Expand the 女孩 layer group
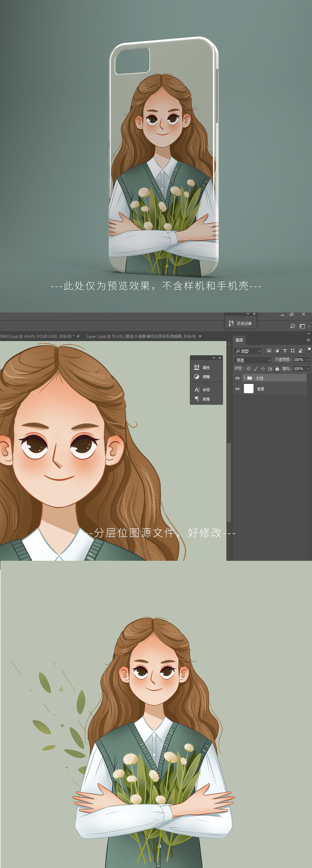Image resolution: width=312 pixels, height=868 pixels. (244, 378)
